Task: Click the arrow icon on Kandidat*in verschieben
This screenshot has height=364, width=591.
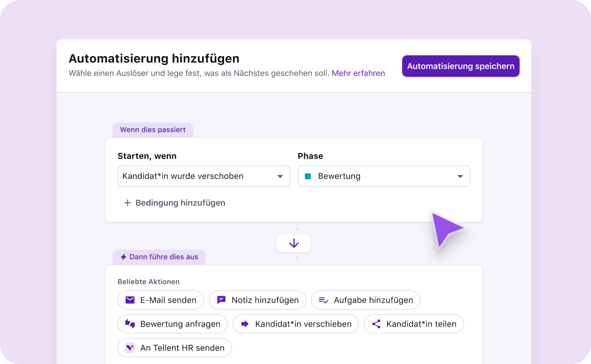Action: tap(244, 324)
